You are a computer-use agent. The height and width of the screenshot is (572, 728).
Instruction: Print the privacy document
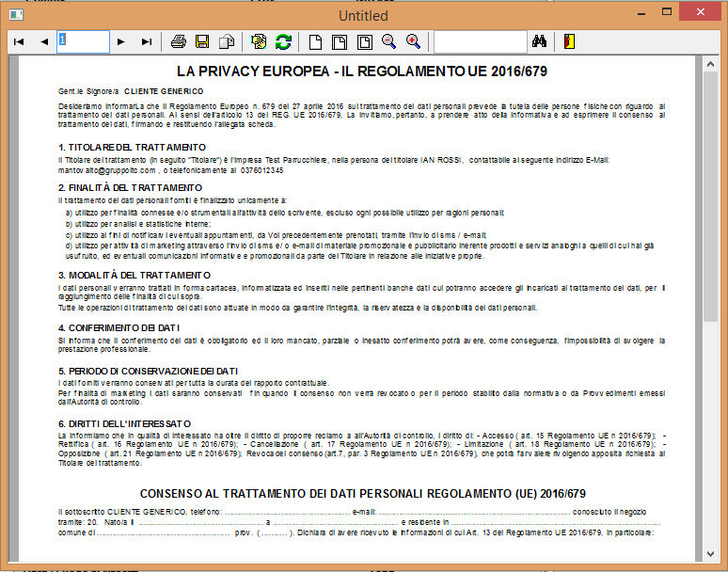point(179,42)
